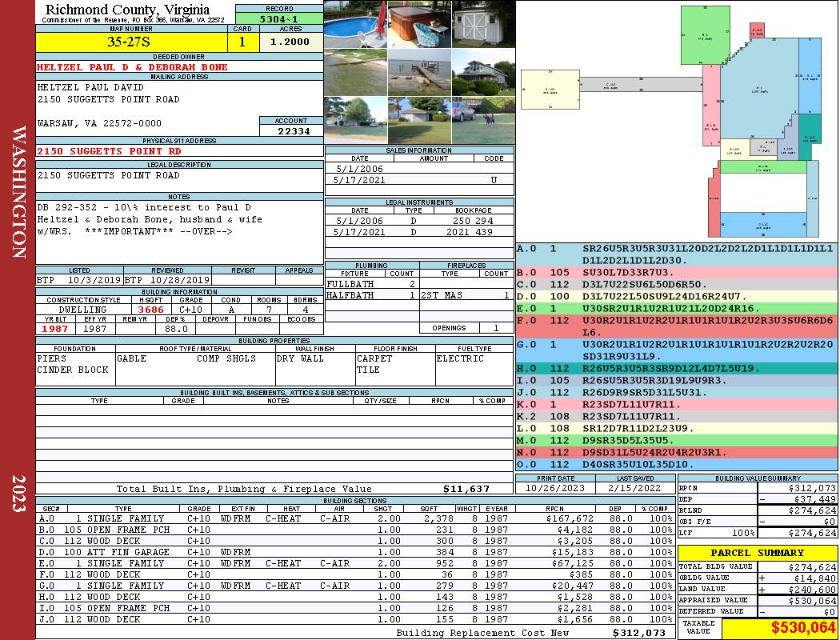Click built-ins total value $11,637
The width and height of the screenshot is (840, 640).
466,489
